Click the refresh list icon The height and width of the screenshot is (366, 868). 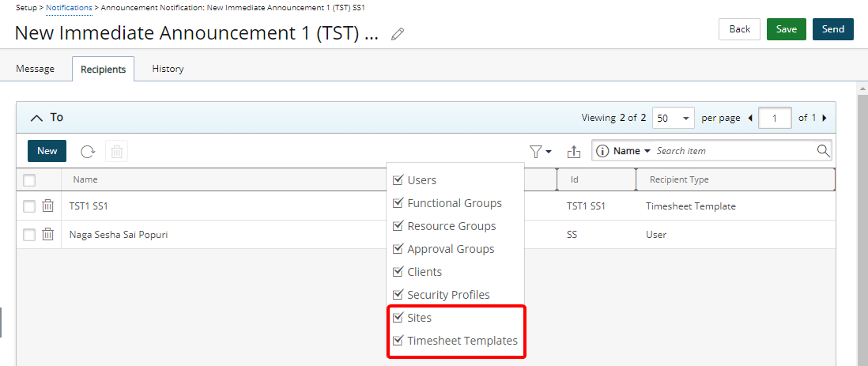coord(88,151)
